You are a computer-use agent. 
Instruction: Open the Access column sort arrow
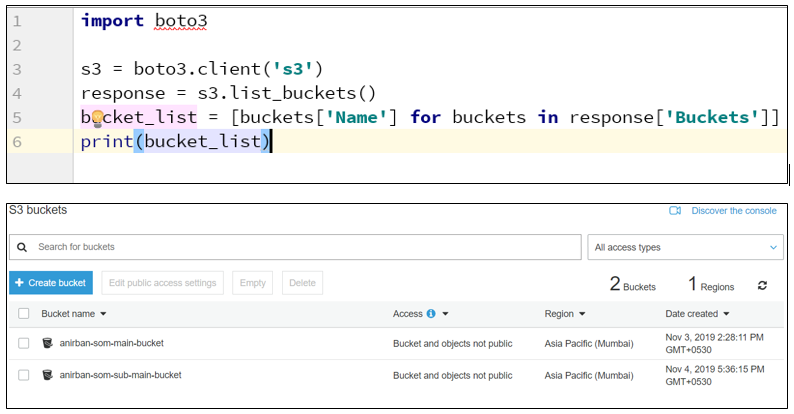[x=445, y=314]
